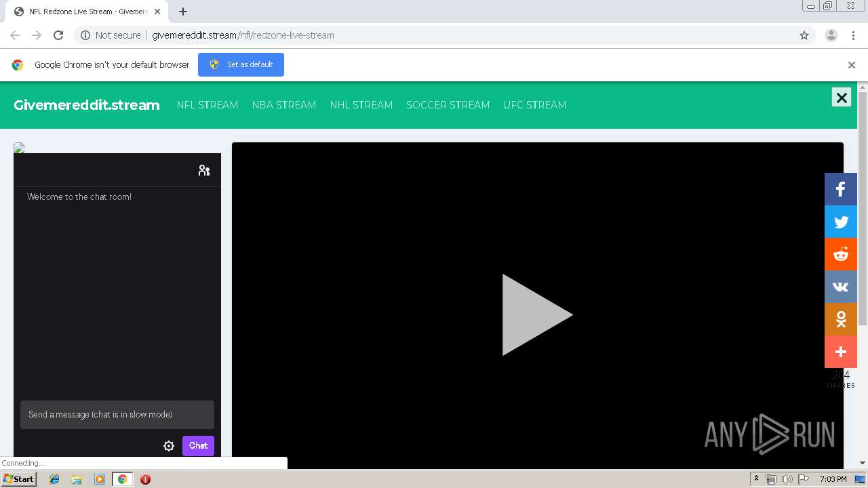The image size is (868, 488).
Task: Dismiss the default browser notification bar
Action: point(852,65)
